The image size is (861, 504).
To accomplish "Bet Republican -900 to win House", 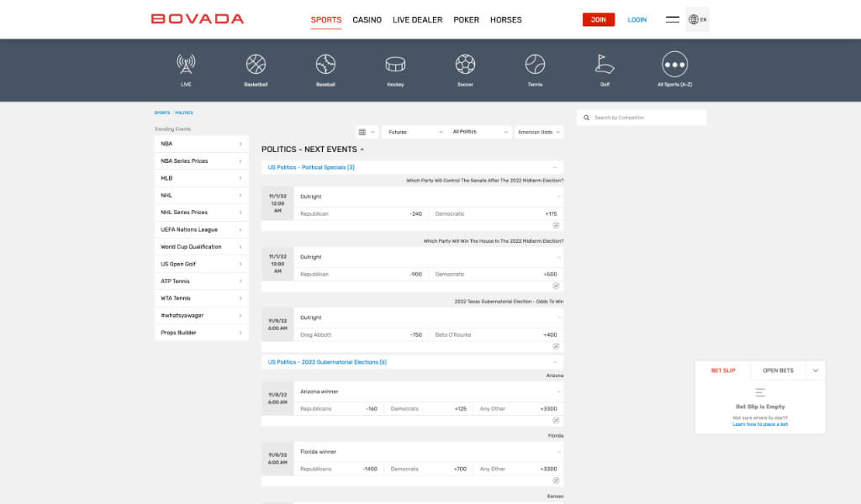I will pos(362,274).
